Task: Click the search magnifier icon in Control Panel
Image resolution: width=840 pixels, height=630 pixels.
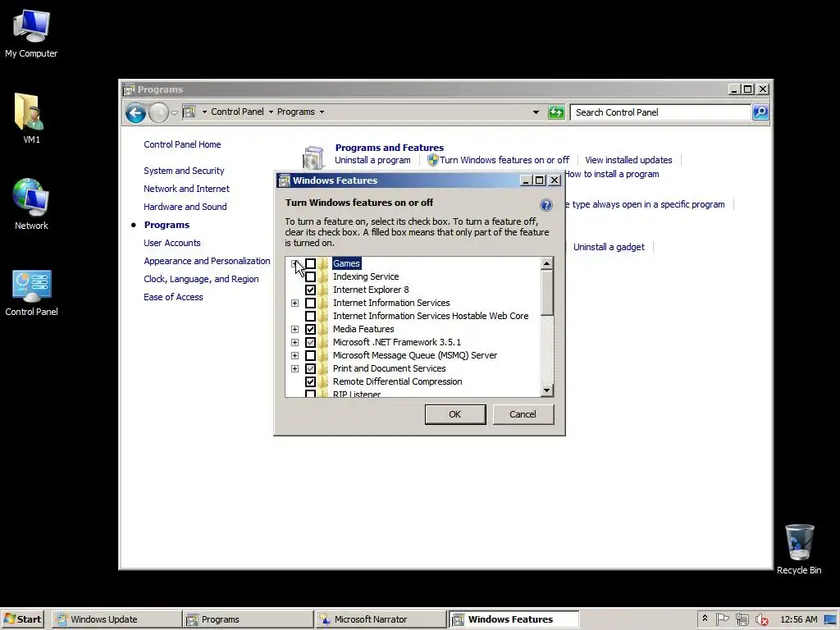Action: point(760,112)
